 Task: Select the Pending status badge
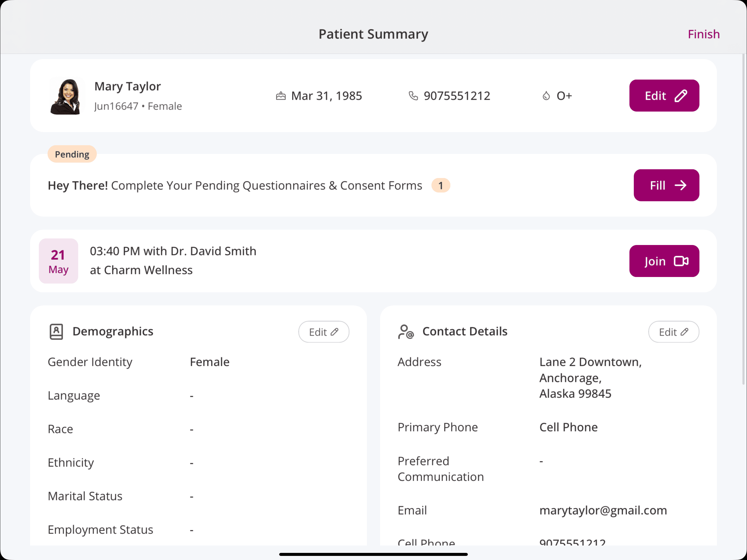tap(72, 154)
